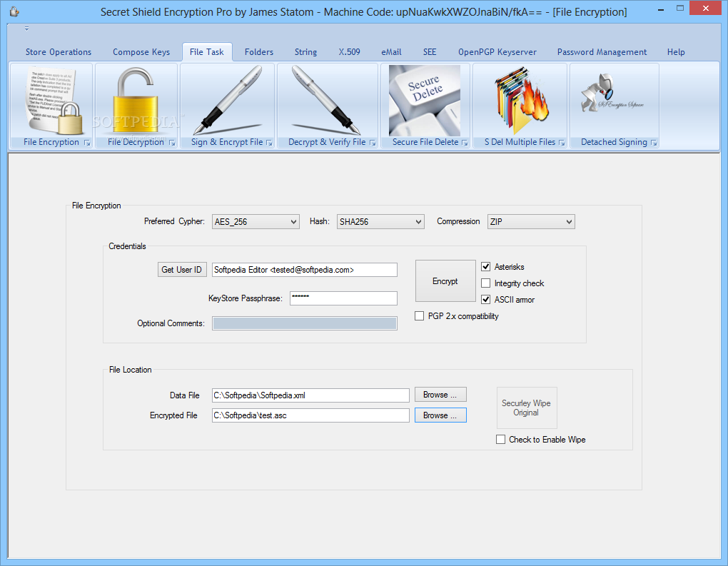
Task: Select the SEE tab
Action: click(430, 52)
